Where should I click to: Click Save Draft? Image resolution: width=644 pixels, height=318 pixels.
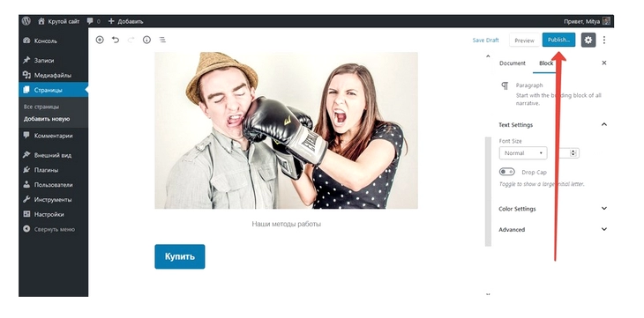[485, 41]
